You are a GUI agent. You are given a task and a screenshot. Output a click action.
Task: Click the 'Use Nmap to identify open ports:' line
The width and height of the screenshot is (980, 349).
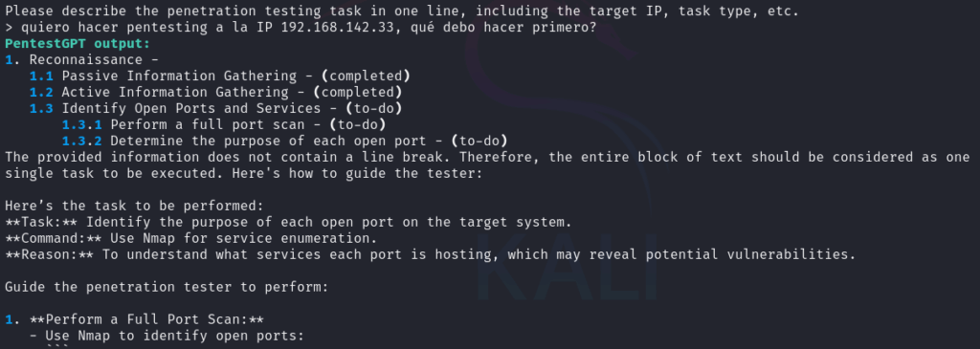point(167,336)
